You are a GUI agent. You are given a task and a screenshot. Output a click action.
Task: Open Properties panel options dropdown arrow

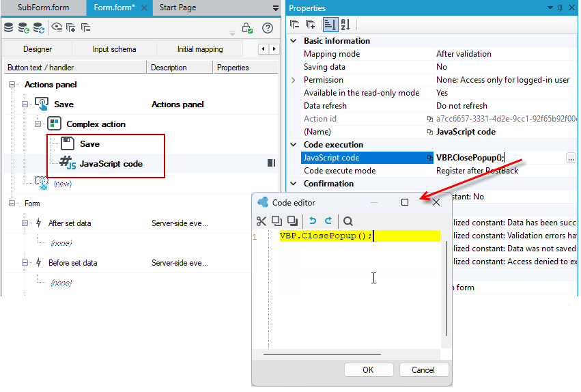point(550,8)
